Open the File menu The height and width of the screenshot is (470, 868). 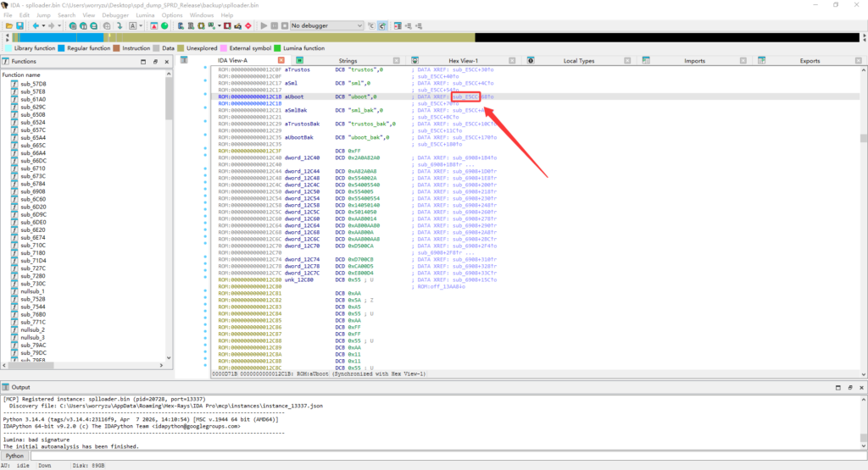[8, 15]
